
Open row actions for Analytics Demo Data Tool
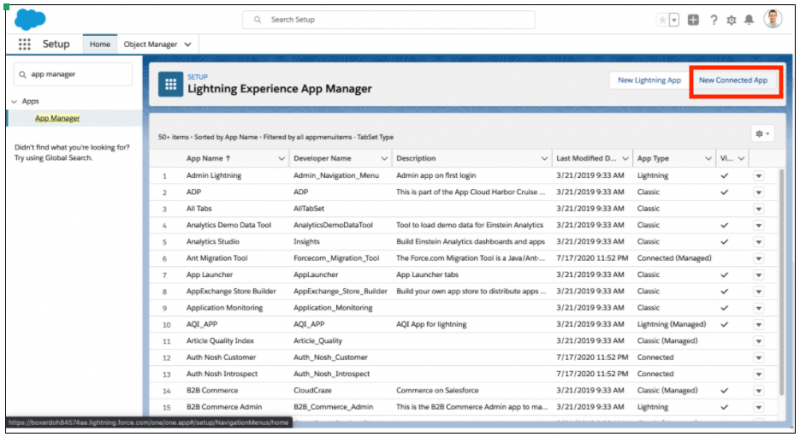(759, 225)
